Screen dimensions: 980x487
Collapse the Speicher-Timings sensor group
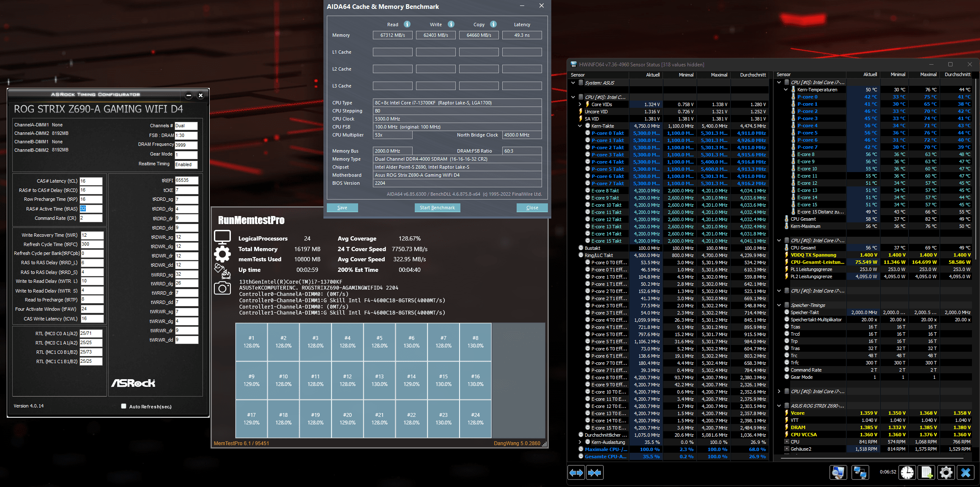[779, 305]
